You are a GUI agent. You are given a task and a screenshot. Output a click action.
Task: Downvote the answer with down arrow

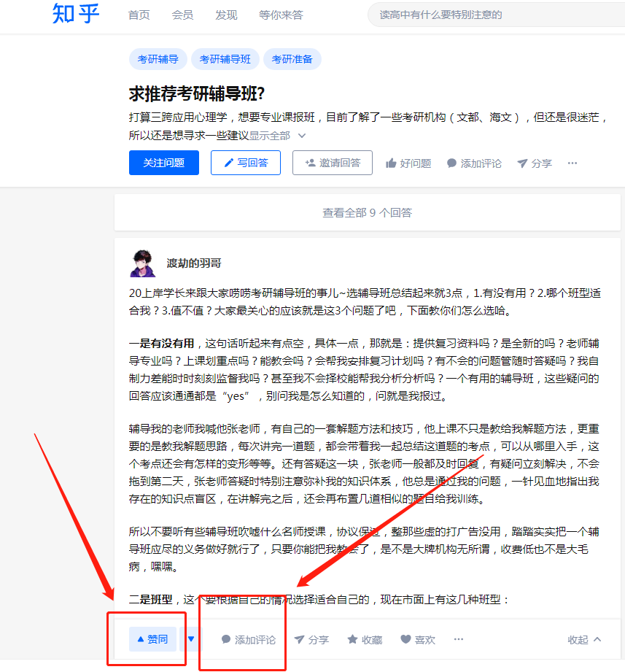pos(191,639)
